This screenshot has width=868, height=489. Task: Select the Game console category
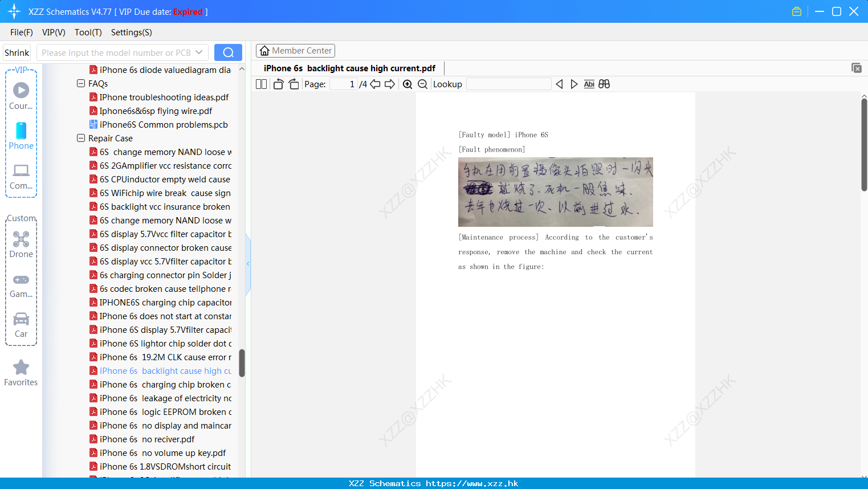(x=21, y=285)
